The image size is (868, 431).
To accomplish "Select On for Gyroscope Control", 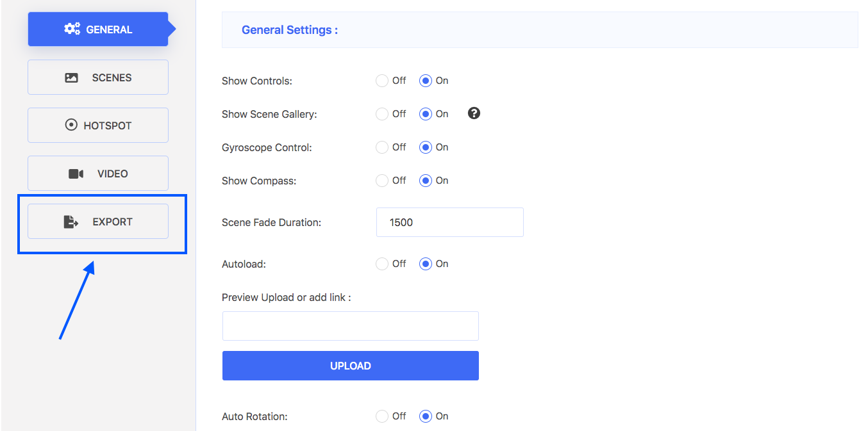I will [x=426, y=147].
